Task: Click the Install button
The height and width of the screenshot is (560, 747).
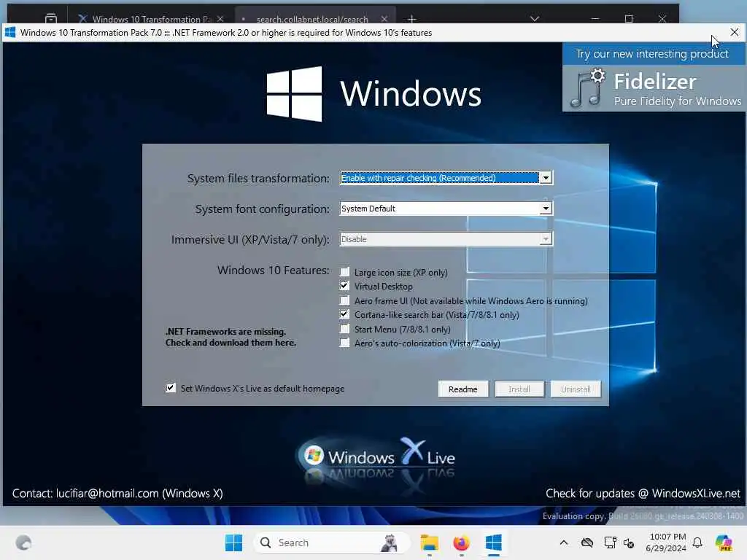Action: tap(519, 389)
